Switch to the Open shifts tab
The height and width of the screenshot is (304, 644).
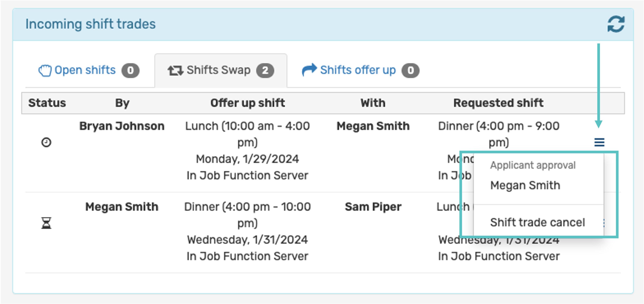tap(89, 70)
